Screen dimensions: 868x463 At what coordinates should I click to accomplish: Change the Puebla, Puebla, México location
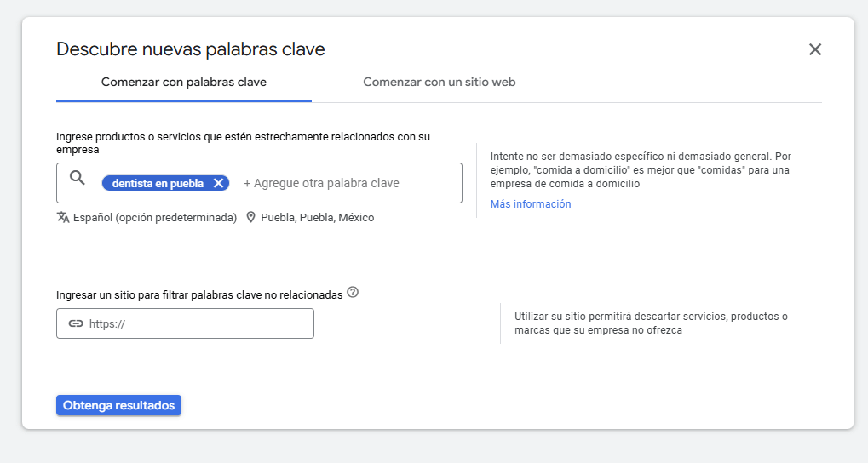(x=317, y=217)
